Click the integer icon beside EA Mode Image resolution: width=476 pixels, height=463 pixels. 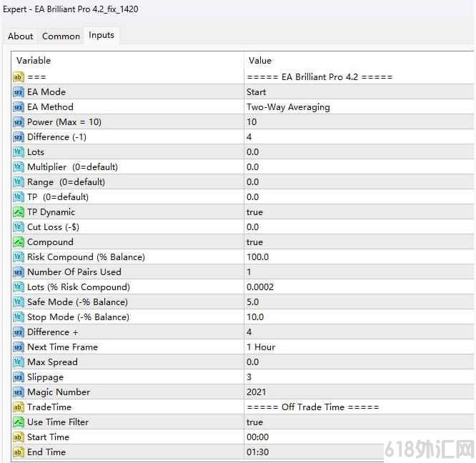coord(18,92)
